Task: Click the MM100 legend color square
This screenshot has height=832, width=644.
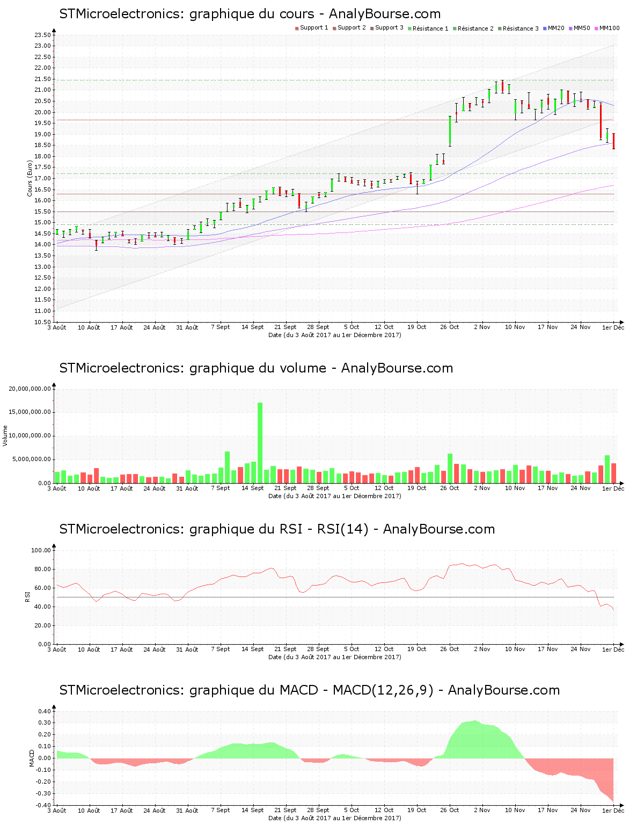Action: (x=596, y=28)
